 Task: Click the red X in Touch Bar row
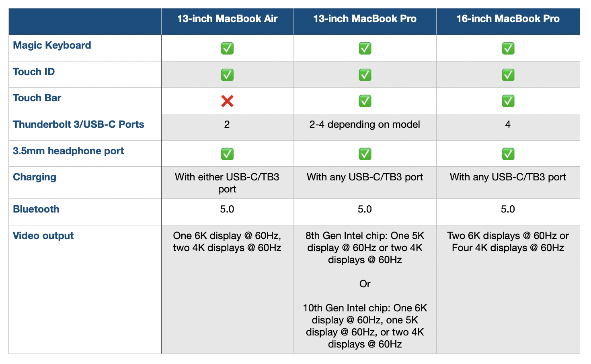click(x=227, y=101)
